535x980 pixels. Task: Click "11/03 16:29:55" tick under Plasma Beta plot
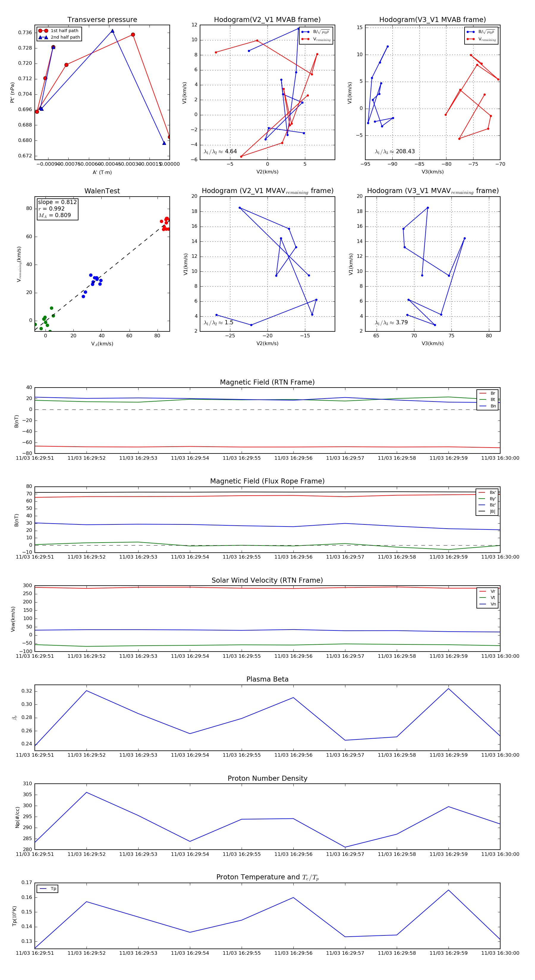point(241,755)
